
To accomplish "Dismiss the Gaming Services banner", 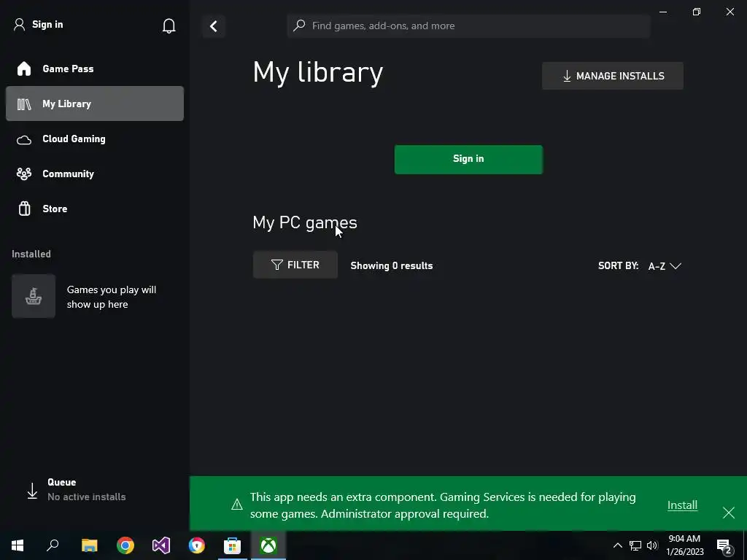I will point(729,513).
